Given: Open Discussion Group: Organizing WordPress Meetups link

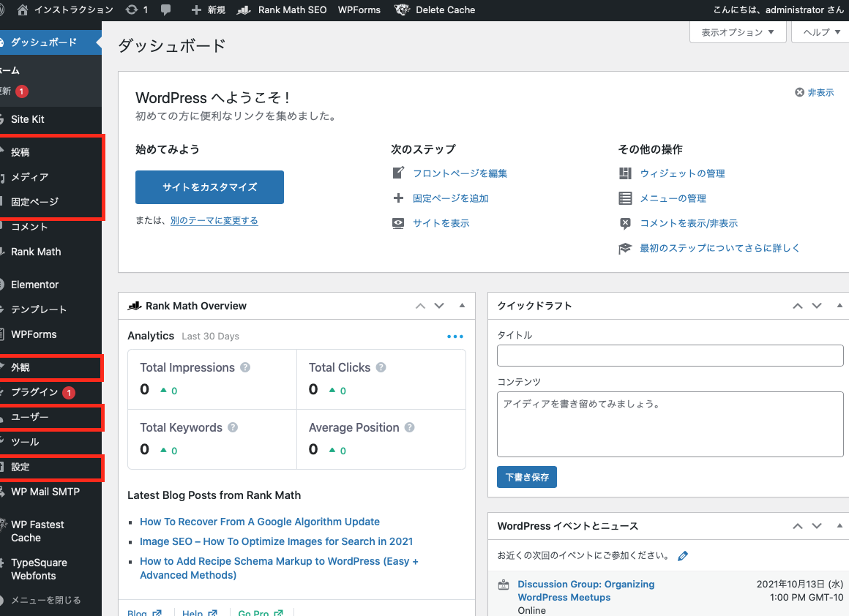Looking at the screenshot, I should coord(586,590).
